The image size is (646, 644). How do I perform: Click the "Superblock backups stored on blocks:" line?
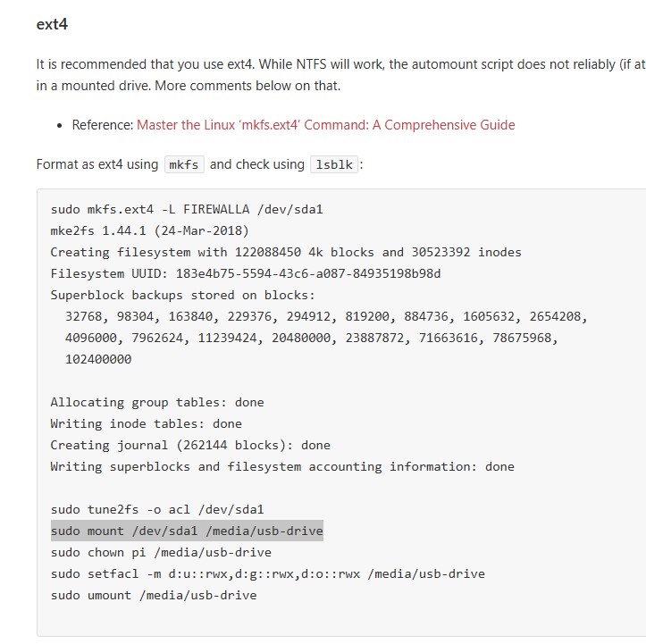click(x=182, y=295)
